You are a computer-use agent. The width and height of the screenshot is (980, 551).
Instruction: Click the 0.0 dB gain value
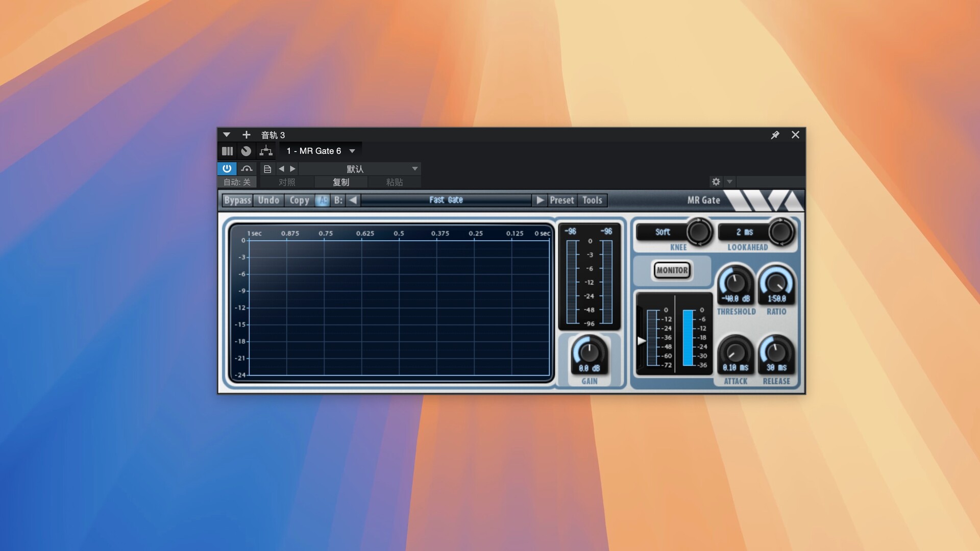coord(589,368)
